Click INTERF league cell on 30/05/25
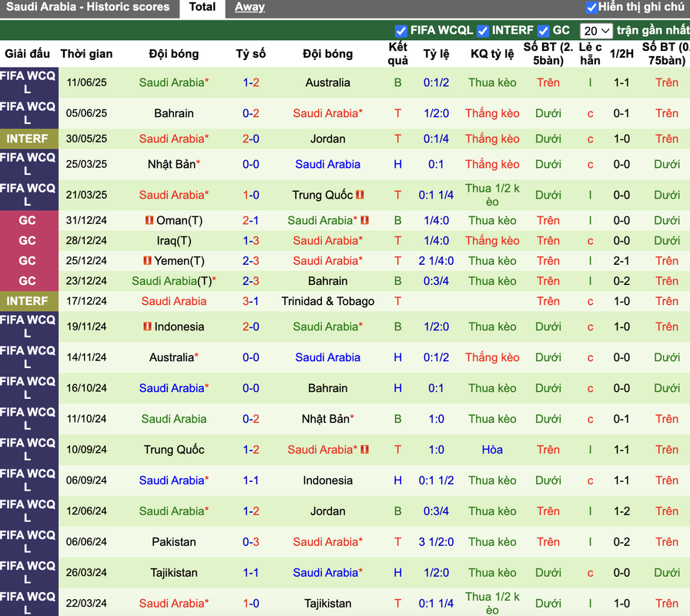Image resolution: width=690 pixels, height=616 pixels. (x=27, y=139)
